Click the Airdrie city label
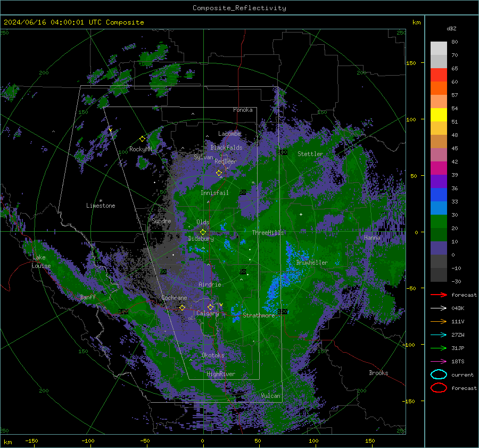The width and height of the screenshot is (479, 448). [210, 284]
